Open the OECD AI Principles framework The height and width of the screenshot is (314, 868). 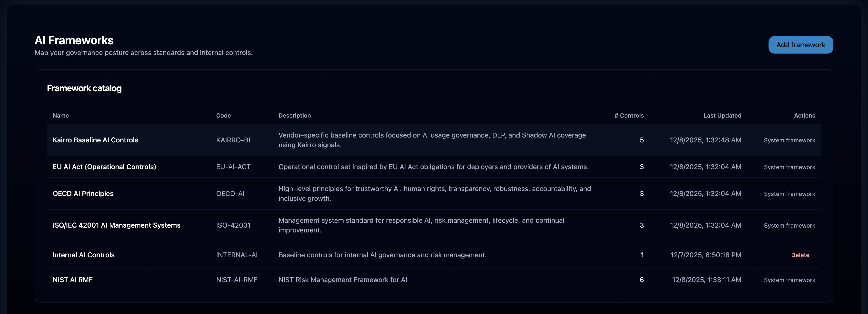(83, 194)
